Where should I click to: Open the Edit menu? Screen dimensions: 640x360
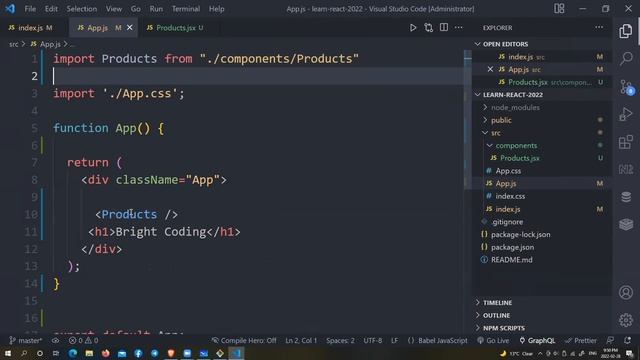(x=51, y=9)
